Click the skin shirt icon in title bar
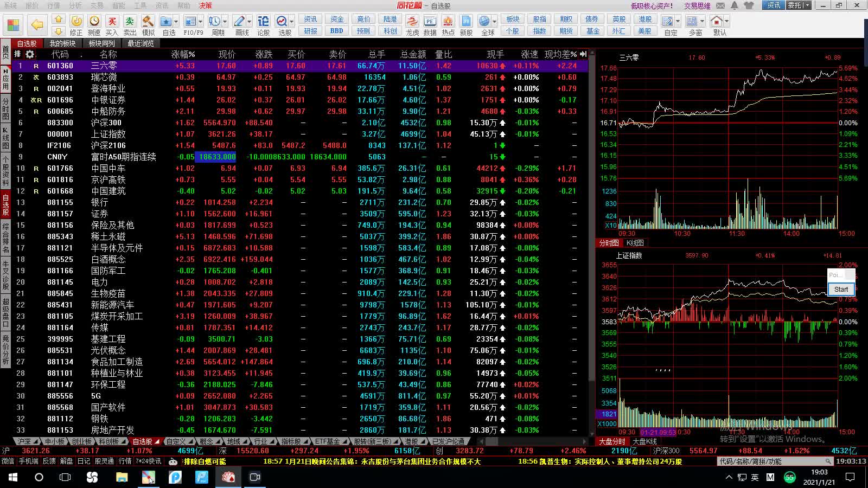 pyautogui.click(x=749, y=5)
